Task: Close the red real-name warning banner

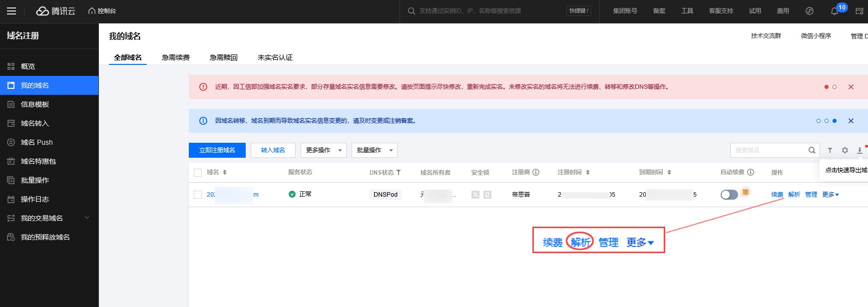Action: 851,87
